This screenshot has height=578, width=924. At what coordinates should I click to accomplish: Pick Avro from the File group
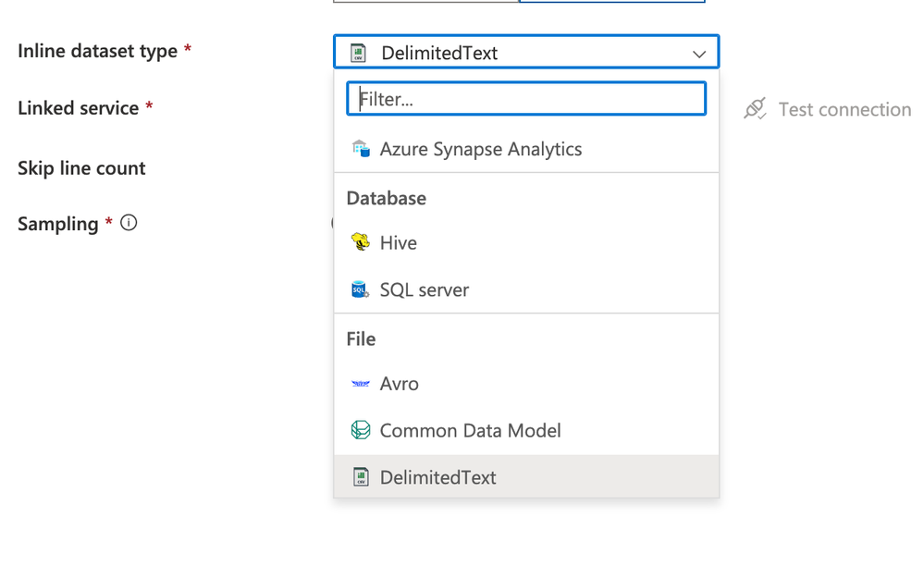pos(525,384)
